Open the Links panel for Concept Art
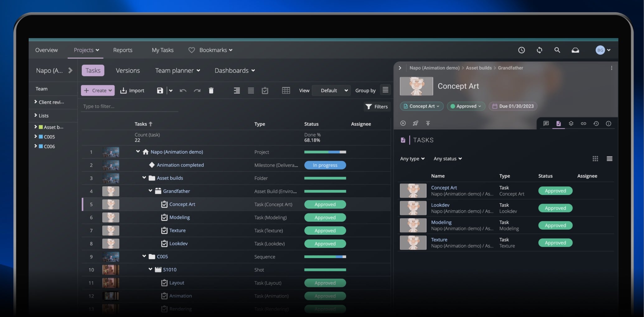The image size is (644, 317). 584,123
